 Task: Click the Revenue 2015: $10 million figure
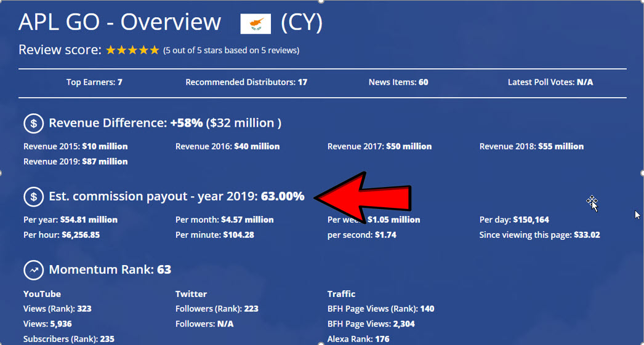click(x=76, y=146)
